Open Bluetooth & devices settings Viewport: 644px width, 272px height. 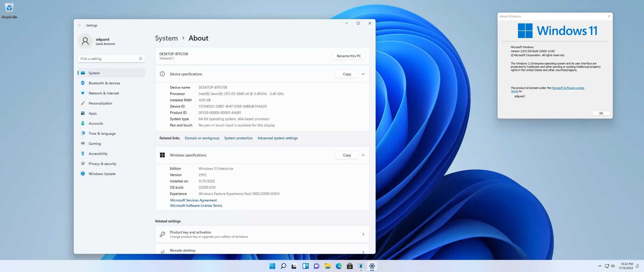[105, 83]
